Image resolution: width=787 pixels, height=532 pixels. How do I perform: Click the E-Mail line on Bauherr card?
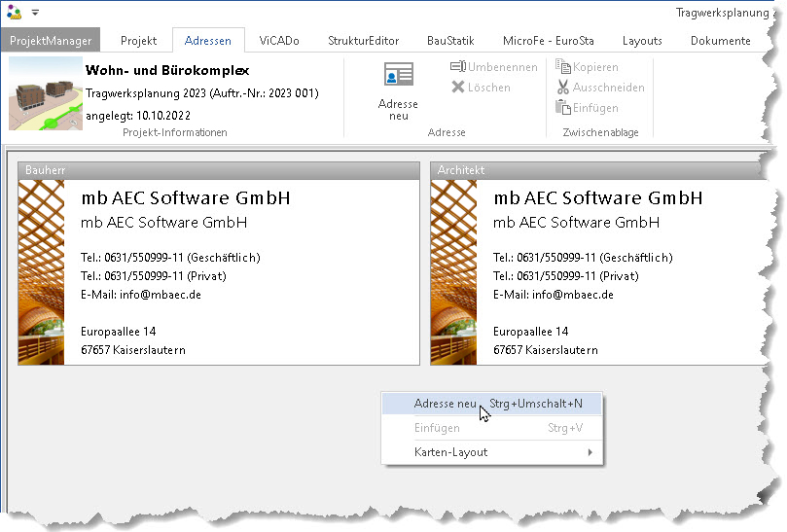(141, 295)
